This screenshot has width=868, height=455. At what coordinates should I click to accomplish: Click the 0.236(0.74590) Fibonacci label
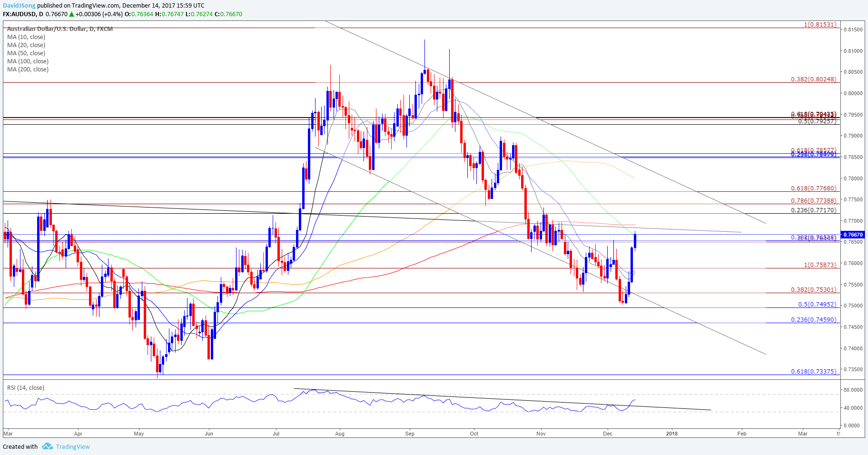(x=814, y=320)
